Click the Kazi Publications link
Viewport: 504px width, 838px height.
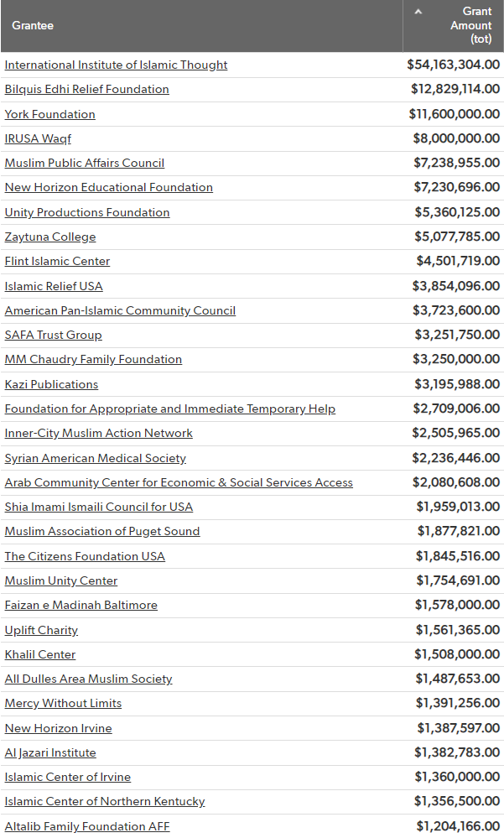pos(51,384)
